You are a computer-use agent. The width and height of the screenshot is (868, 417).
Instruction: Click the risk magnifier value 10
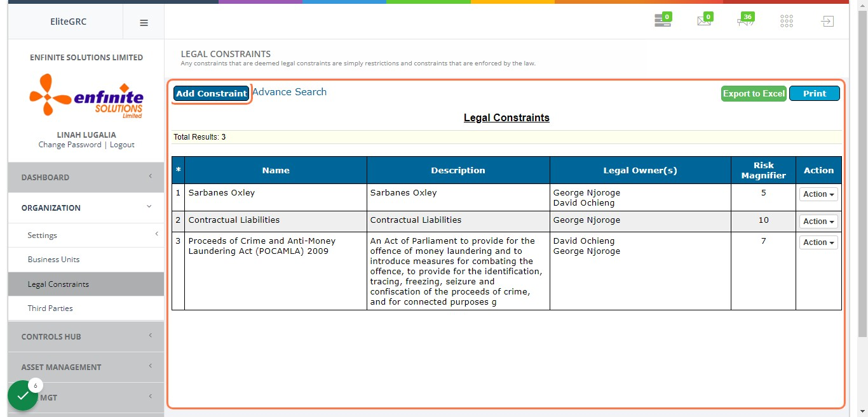coord(763,220)
